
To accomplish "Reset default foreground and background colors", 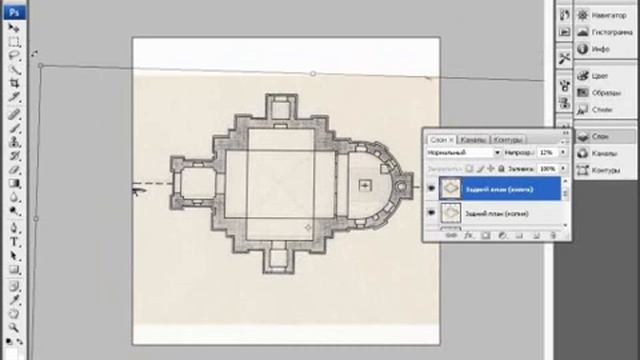I will coord(9,341).
